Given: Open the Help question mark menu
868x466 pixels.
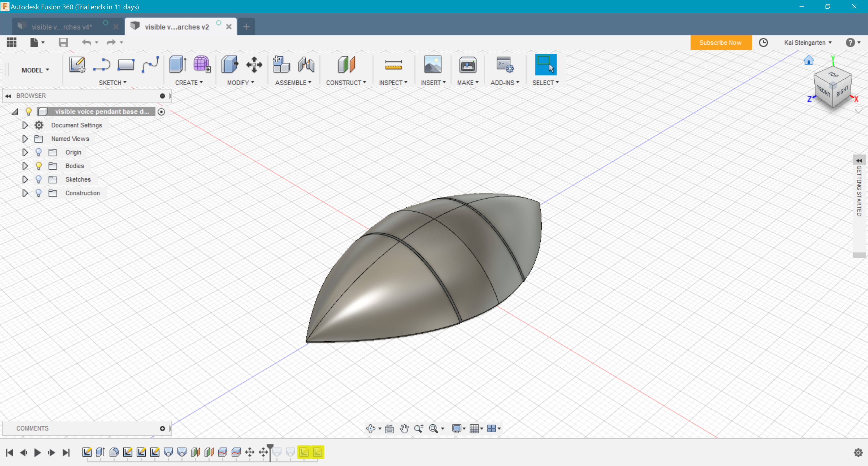Looking at the screenshot, I should 853,43.
